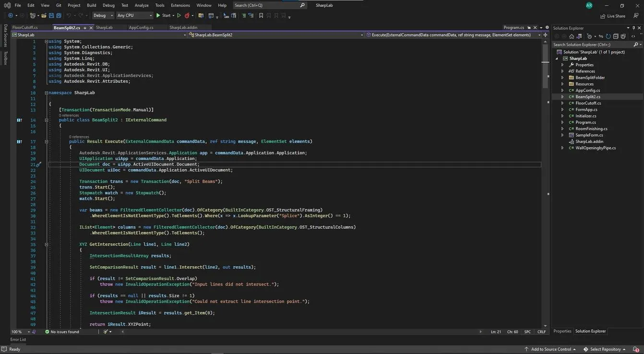Switch to Properties panel tab

(562, 331)
